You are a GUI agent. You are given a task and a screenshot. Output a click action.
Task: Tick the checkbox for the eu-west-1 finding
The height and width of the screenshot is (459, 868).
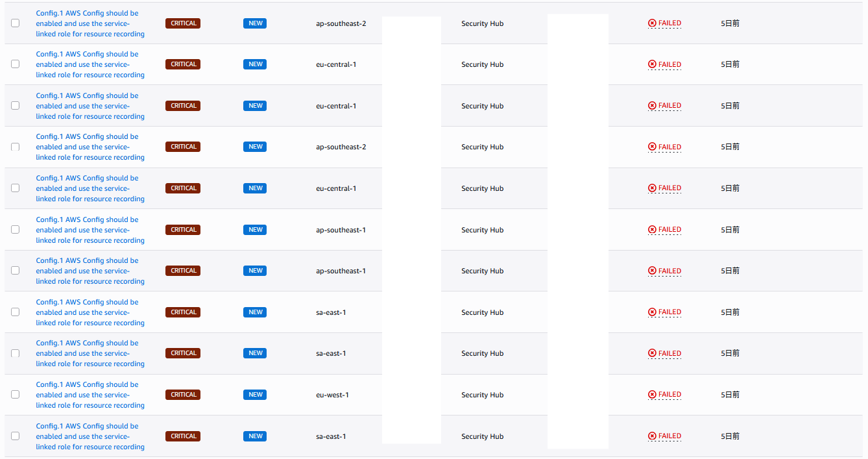16,395
